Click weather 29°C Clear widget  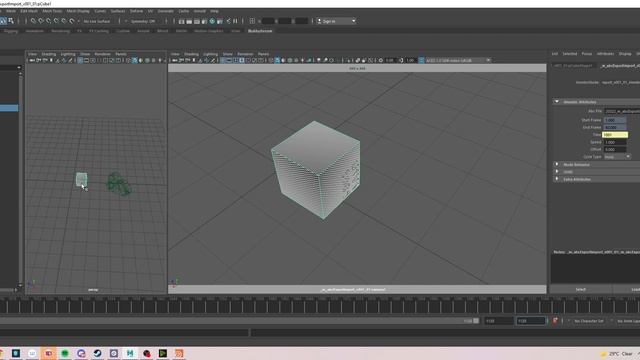[x=618, y=354]
